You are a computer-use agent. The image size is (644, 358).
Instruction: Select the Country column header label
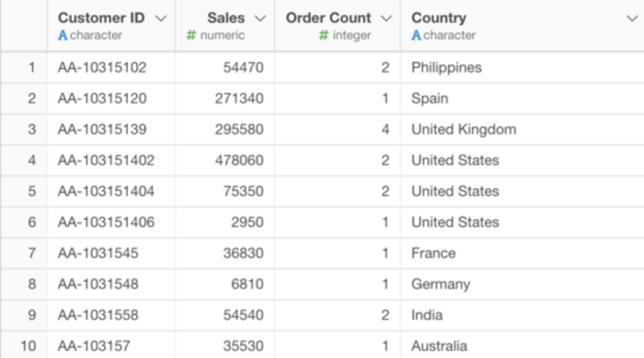[438, 18]
